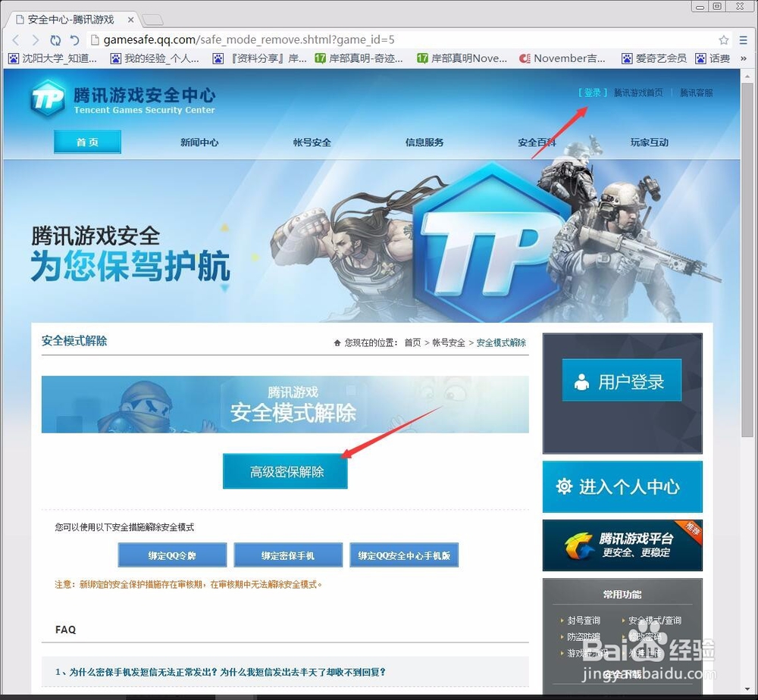The height and width of the screenshot is (700, 758).
Task: Click 帐号安全 in the breadcrumb
Action: click(449, 342)
